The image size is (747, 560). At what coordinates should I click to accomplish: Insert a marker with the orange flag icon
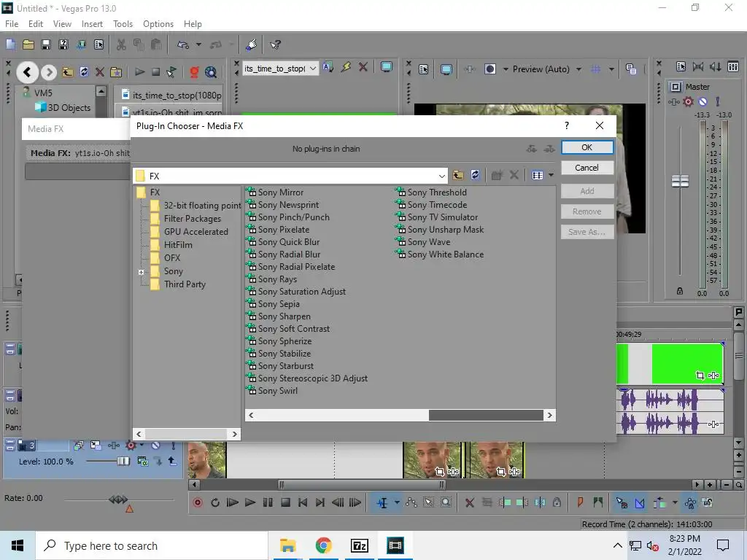580,502
